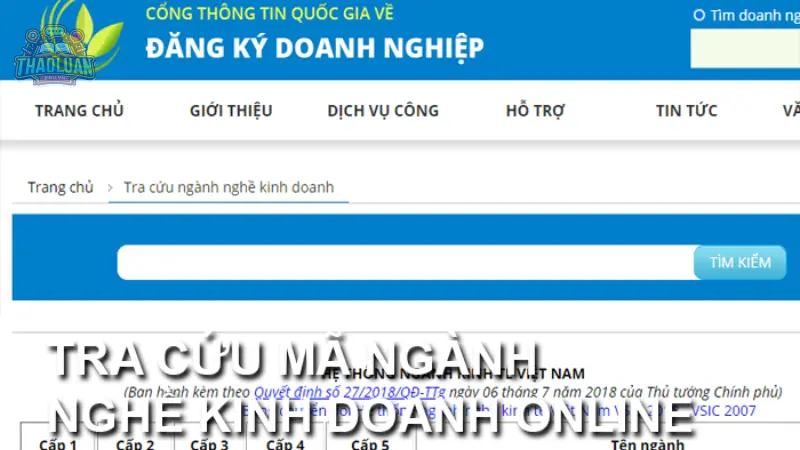Click the Cấp 3 column header

point(209,443)
